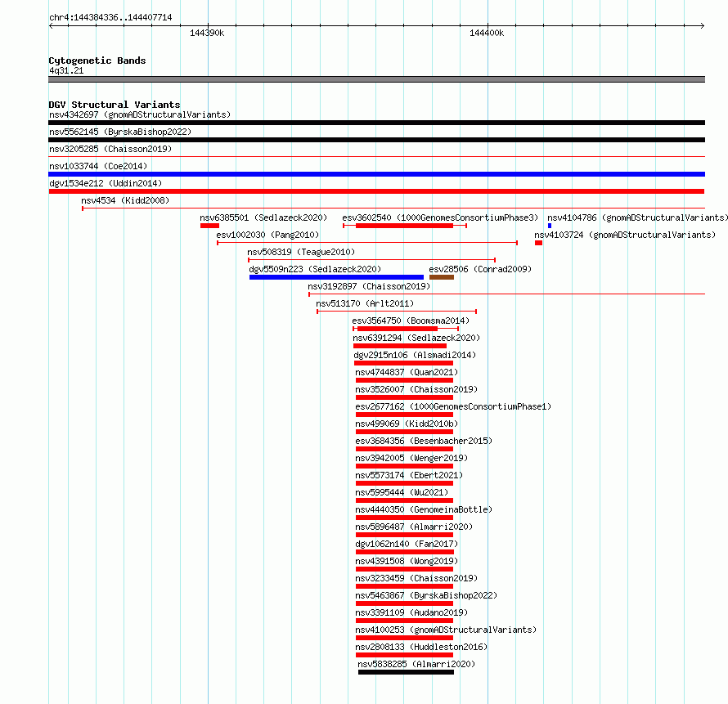Viewport: 728px width, 704px height.
Task: Click nsv3942005 Wenger2019 label
Action: [411, 458]
